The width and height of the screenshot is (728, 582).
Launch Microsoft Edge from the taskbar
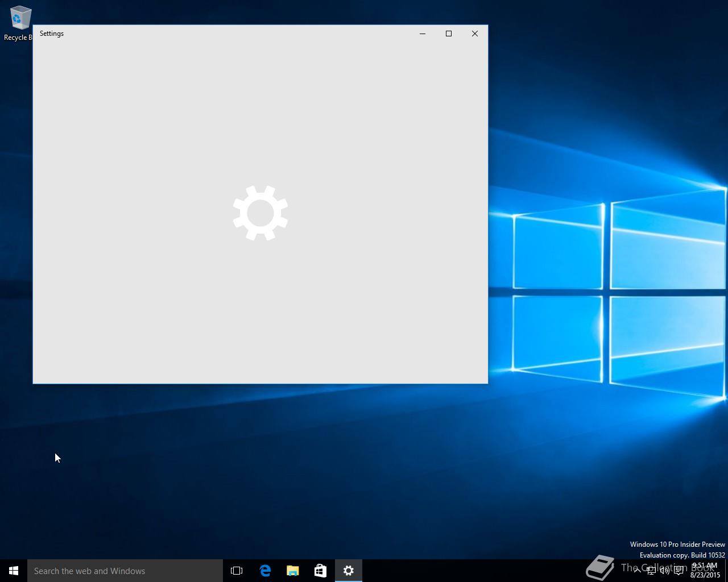coord(265,571)
